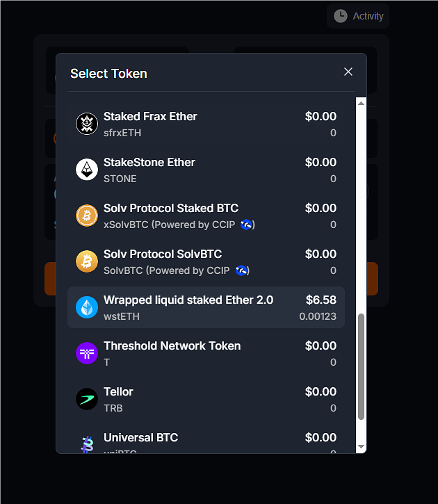Viewport: 438px width, 504px height.
Task: Click CCIP badge icon next to SolvBTC
Action: click(241, 270)
